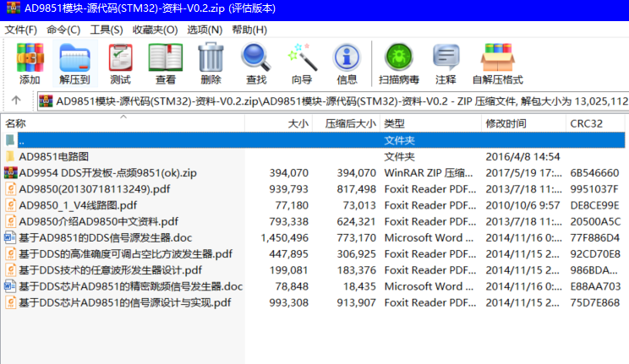The width and height of the screenshot is (629, 364).
Task: Select file name AD9850_1_V4线路图.pdf
Action: point(78,205)
